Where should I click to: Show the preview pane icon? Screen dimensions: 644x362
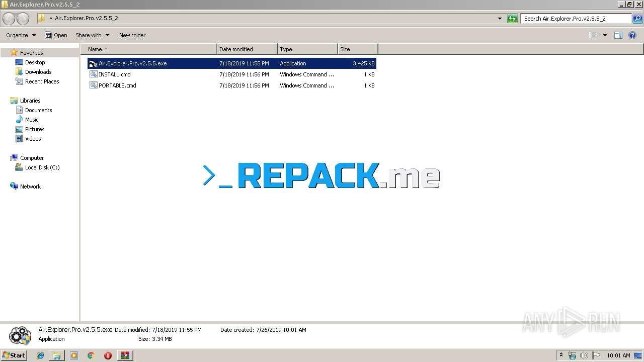click(618, 35)
